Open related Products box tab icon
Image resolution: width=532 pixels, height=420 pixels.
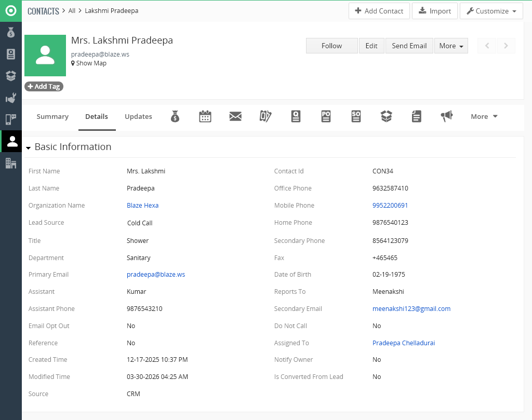tap(387, 116)
